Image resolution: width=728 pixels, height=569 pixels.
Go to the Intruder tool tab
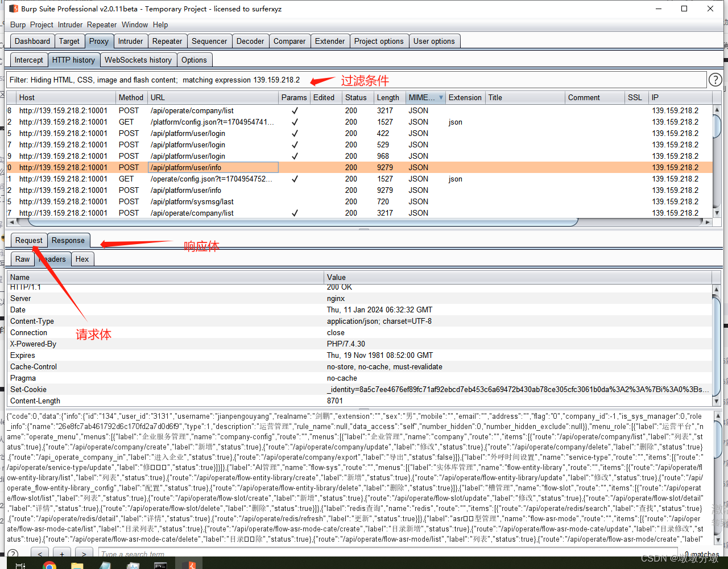(130, 41)
